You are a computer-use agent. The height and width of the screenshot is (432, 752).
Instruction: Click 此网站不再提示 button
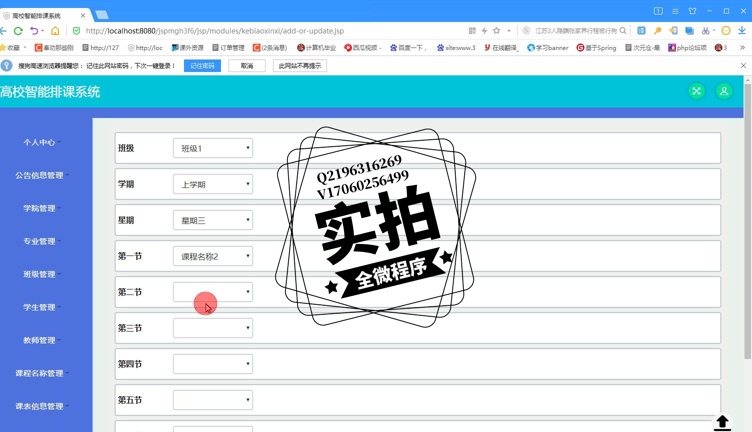click(x=300, y=66)
